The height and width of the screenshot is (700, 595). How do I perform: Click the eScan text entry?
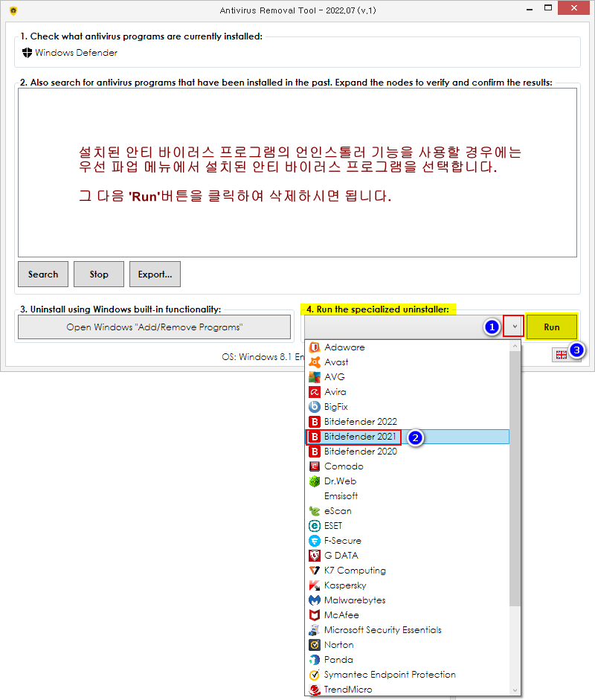point(338,511)
